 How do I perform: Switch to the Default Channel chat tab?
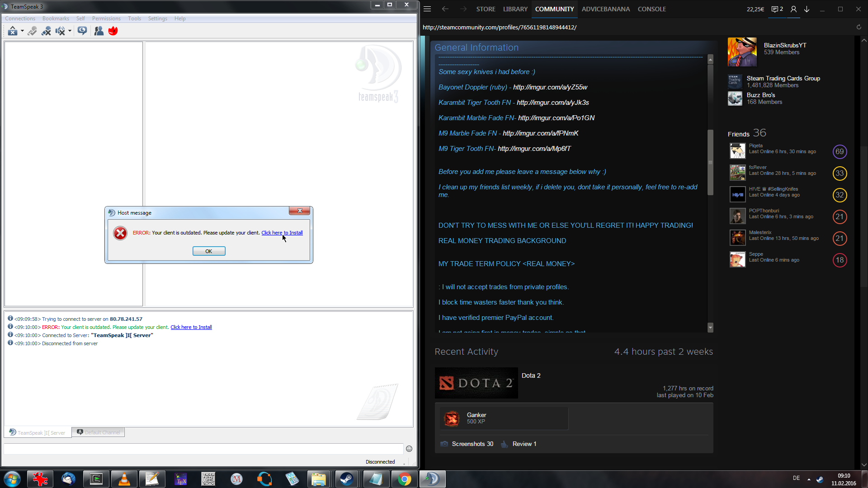point(99,432)
